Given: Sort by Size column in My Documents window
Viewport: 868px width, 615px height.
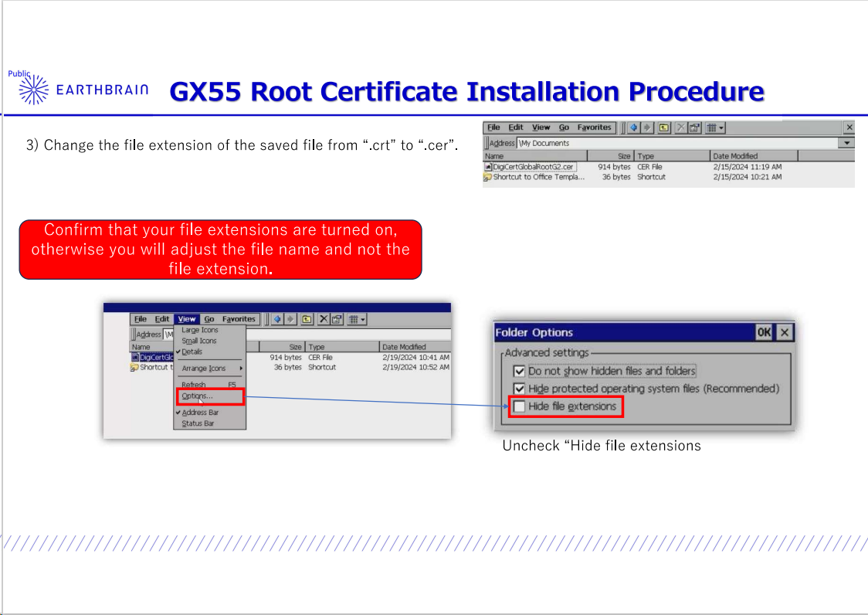Looking at the screenshot, I should coord(611,156).
